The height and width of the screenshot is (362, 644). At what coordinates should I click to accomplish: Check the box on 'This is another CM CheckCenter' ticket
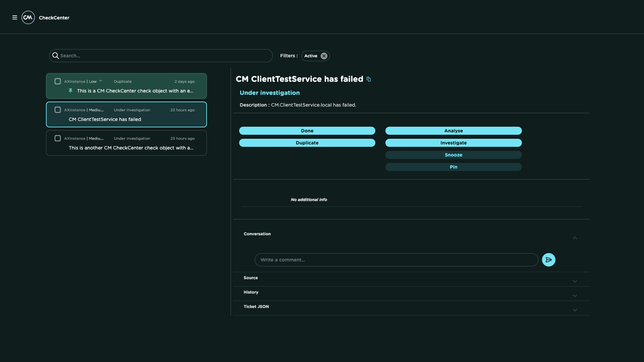click(58, 138)
